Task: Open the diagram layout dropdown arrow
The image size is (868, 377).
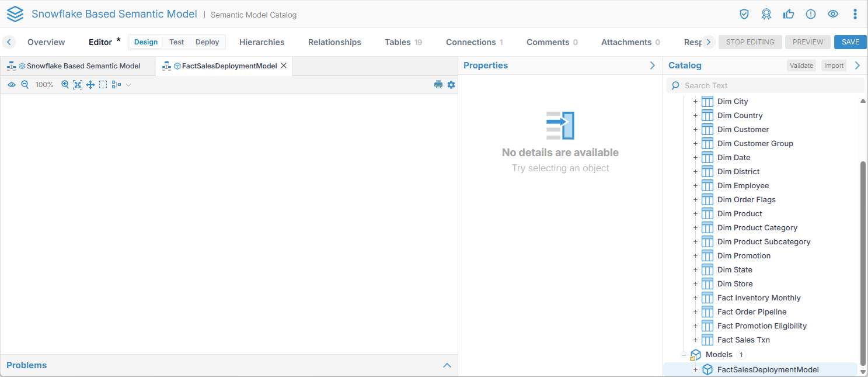Action: [128, 85]
